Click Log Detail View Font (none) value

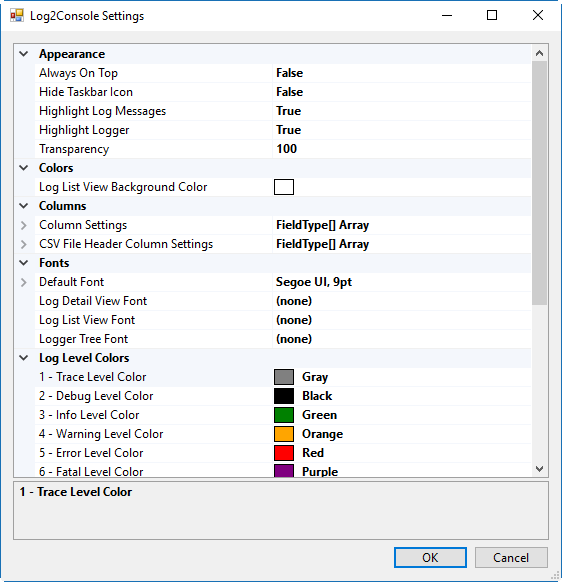[294, 301]
